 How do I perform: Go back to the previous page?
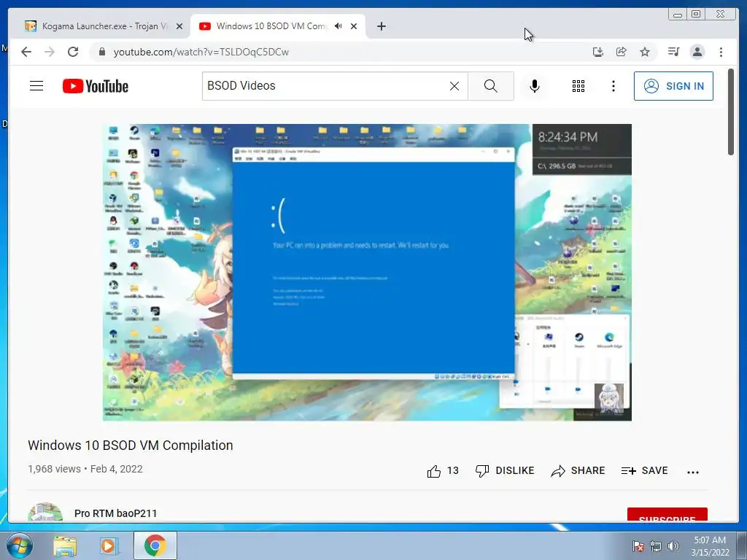[x=26, y=52]
